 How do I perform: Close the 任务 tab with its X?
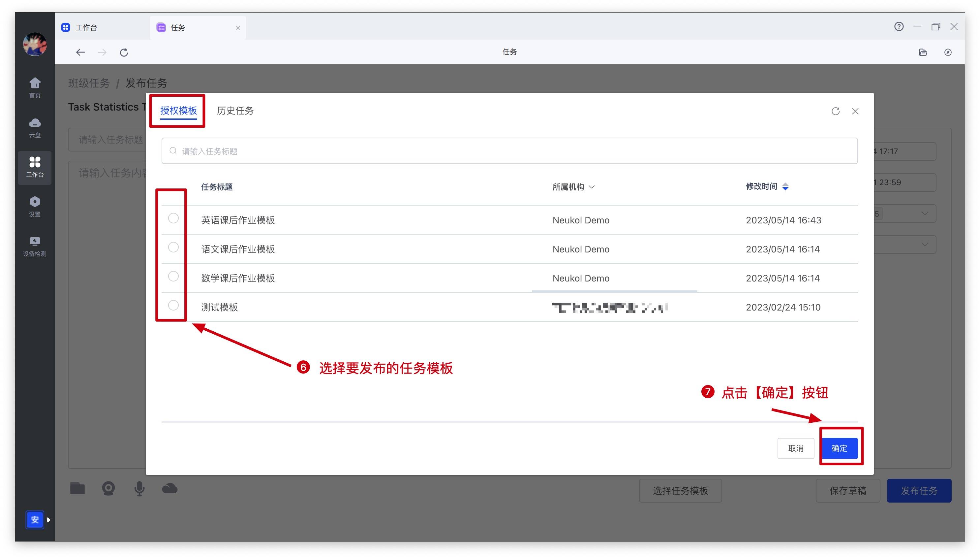click(238, 28)
